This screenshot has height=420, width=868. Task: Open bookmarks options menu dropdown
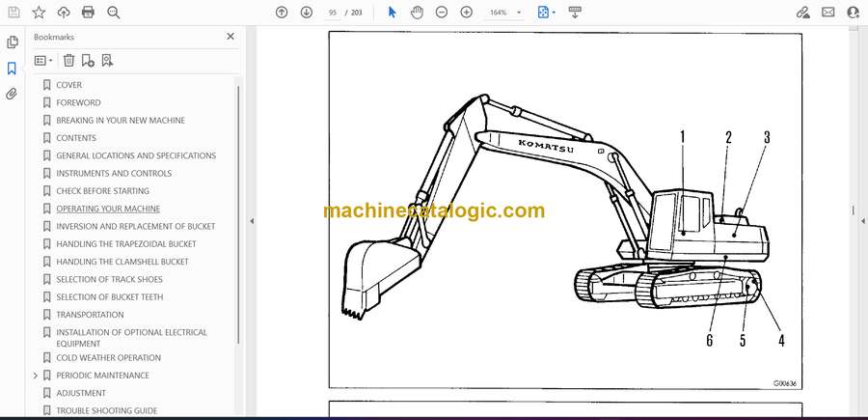tap(43, 61)
